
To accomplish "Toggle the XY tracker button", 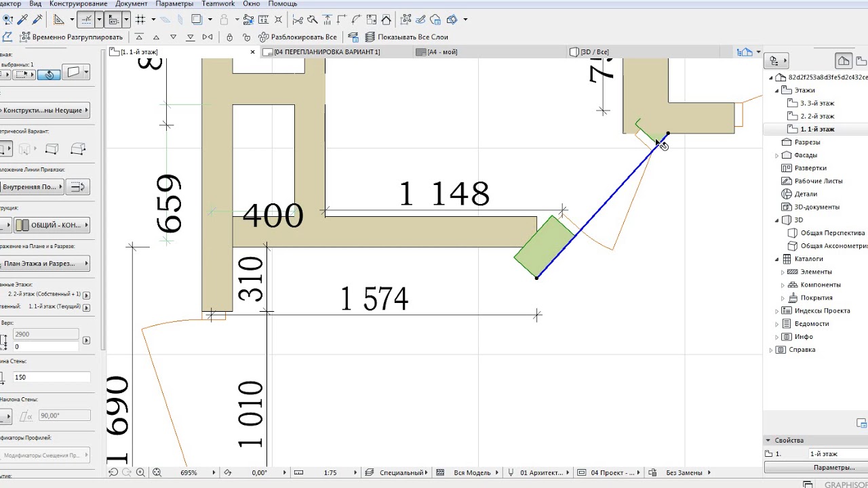I will 114,20.
